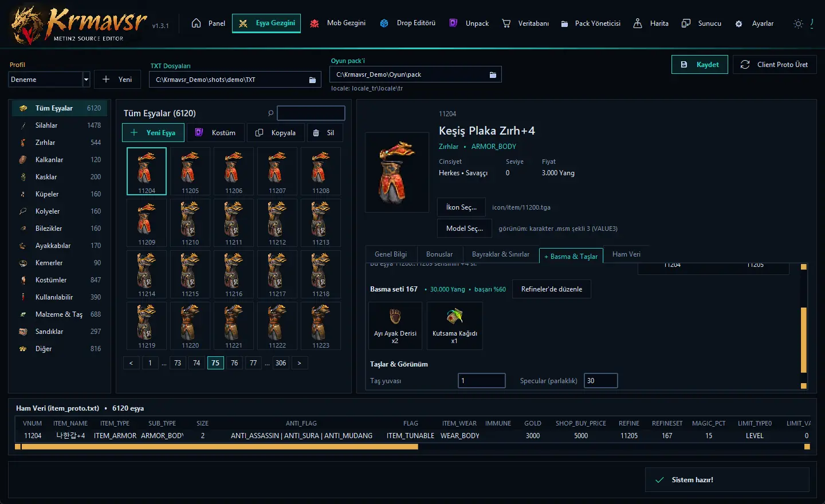825x504 pixels.
Task: Click Refineler'de düzenle button
Action: point(552,289)
